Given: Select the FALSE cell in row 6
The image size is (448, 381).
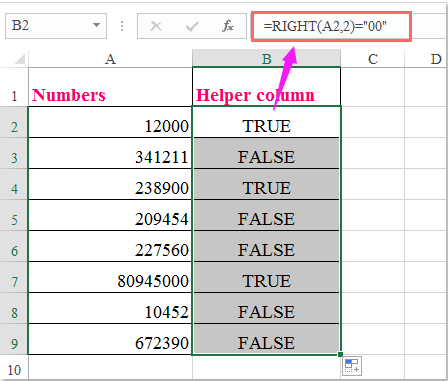Looking at the screenshot, I should point(266,246).
